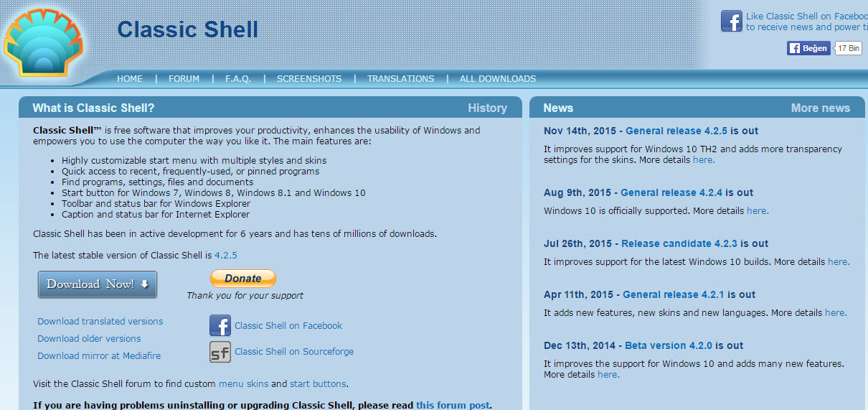Viewport: 868px width, 410px height.
Task: Click 'here' after new skins and languages
Action: [835, 313]
